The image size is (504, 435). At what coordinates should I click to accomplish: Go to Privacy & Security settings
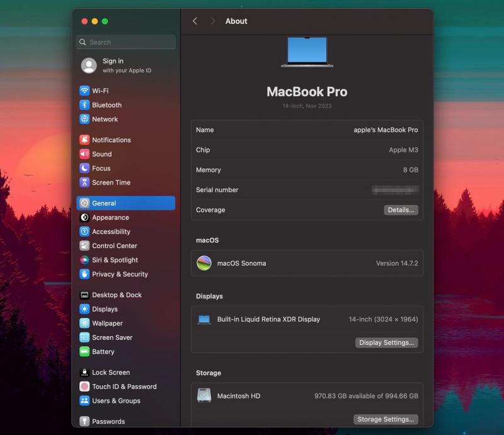[x=126, y=274]
